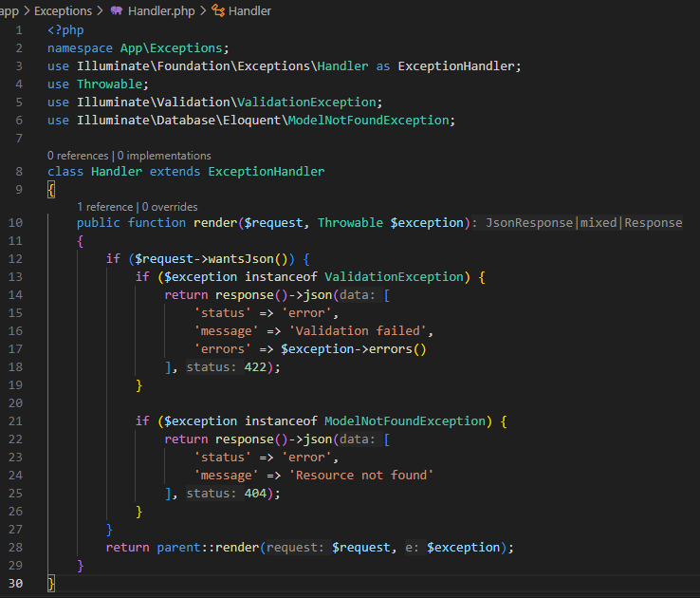Open the Handler class symbol breadcrumb

click(250, 11)
